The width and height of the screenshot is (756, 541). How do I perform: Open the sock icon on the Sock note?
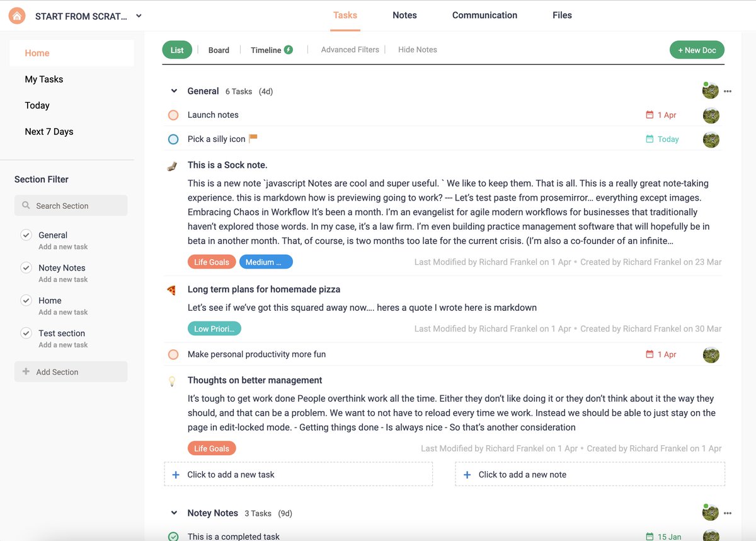172,165
